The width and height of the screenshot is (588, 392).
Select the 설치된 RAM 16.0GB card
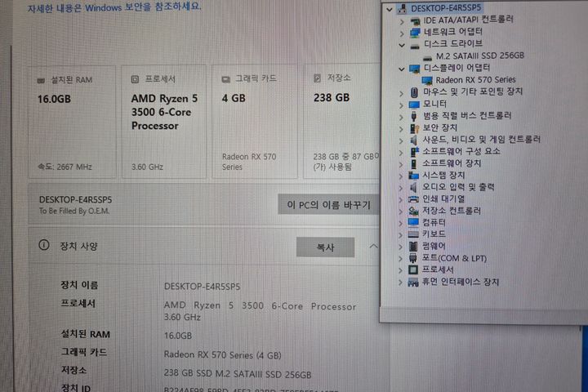pyautogui.click(x=72, y=122)
